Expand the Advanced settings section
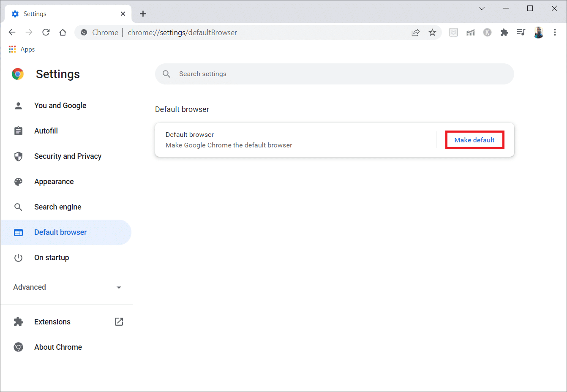This screenshot has width=567, height=392. point(67,287)
